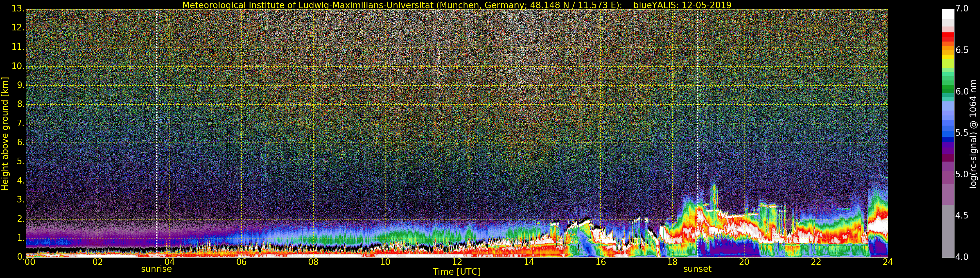Click time axis tick label '06'
Viewport: 980px width, 278px height.
coord(242,262)
